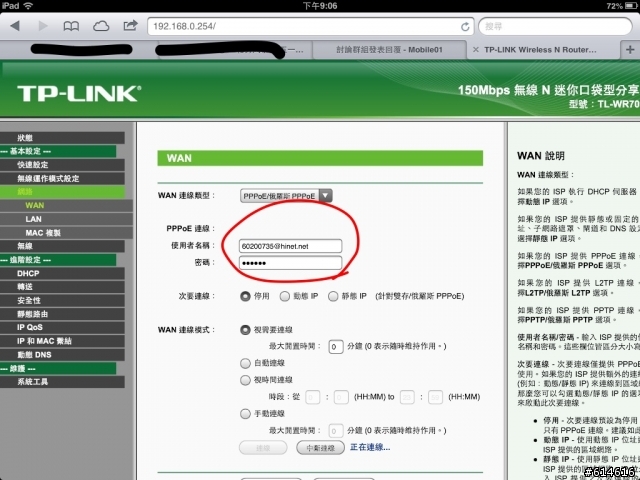Open IP 和 MAC 繫結 menu item
The width and height of the screenshot is (640, 480).
pyautogui.click(x=62, y=341)
